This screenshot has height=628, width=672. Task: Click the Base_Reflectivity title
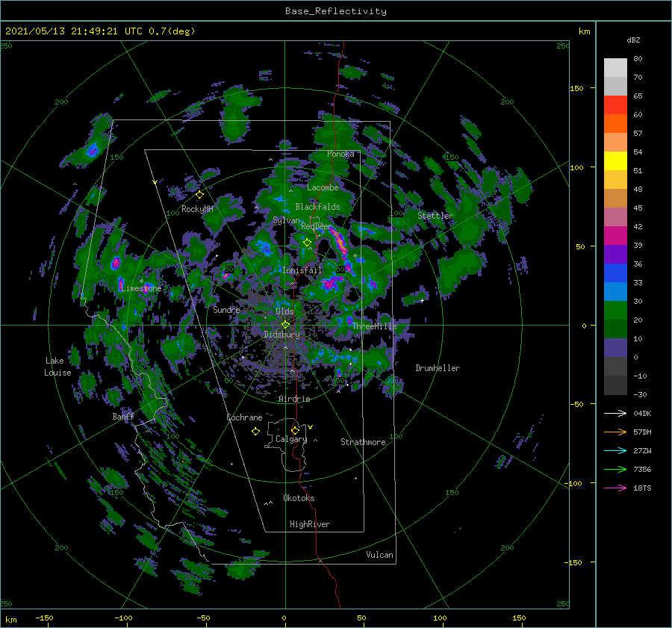tap(336, 11)
